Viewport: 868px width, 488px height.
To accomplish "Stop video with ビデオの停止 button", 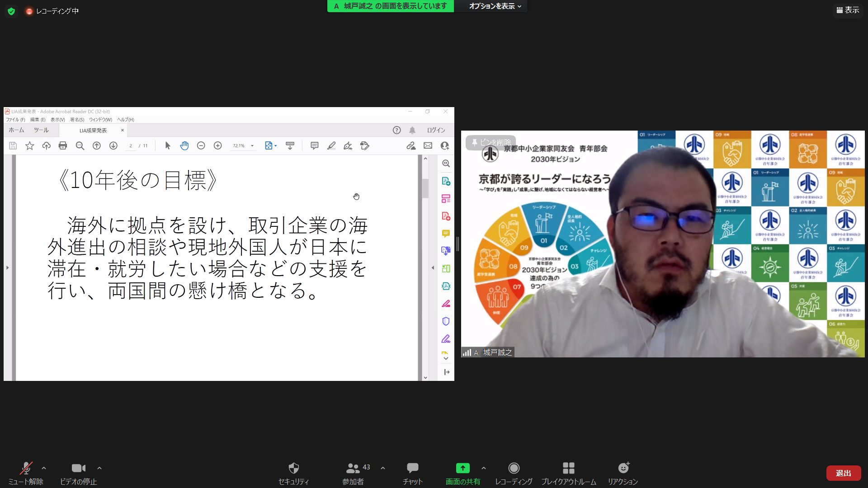I will [x=79, y=473].
